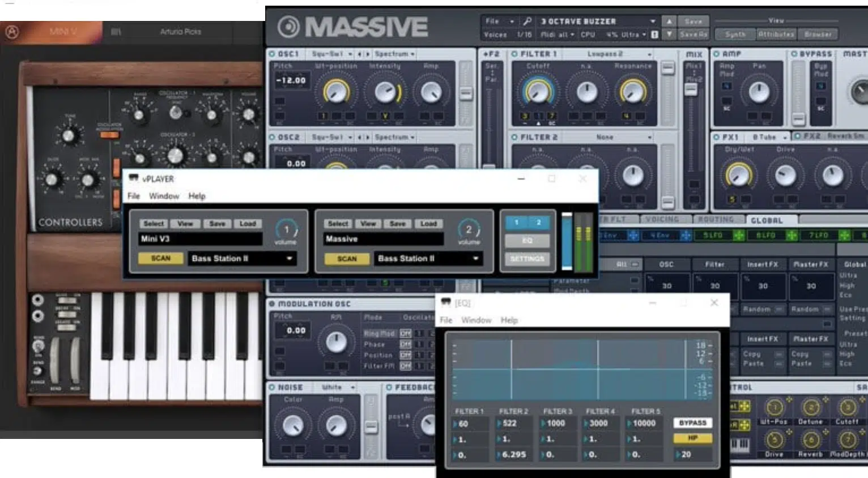Open the Mini V library bars icon
Viewport: 868px width, 478px height.
116,32
